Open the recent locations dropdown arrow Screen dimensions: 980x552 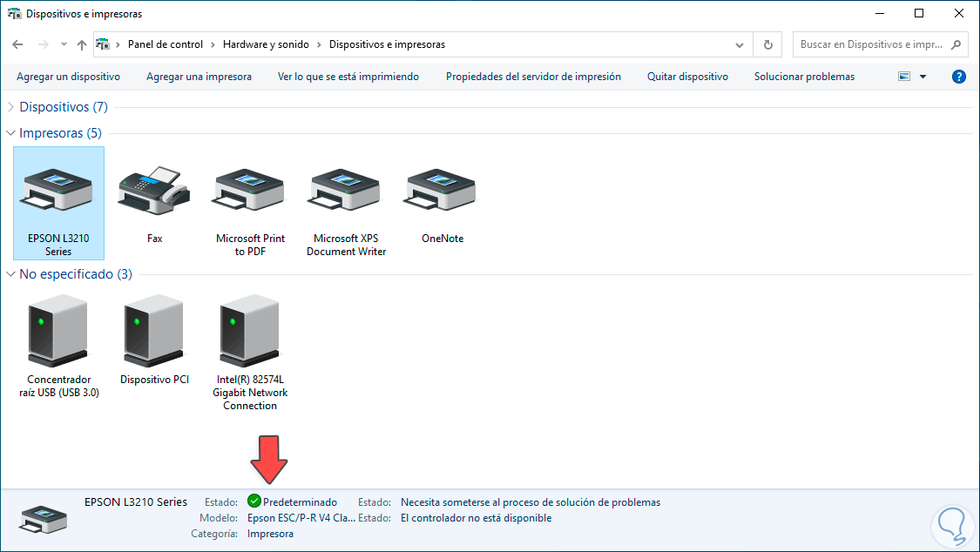pos(64,44)
